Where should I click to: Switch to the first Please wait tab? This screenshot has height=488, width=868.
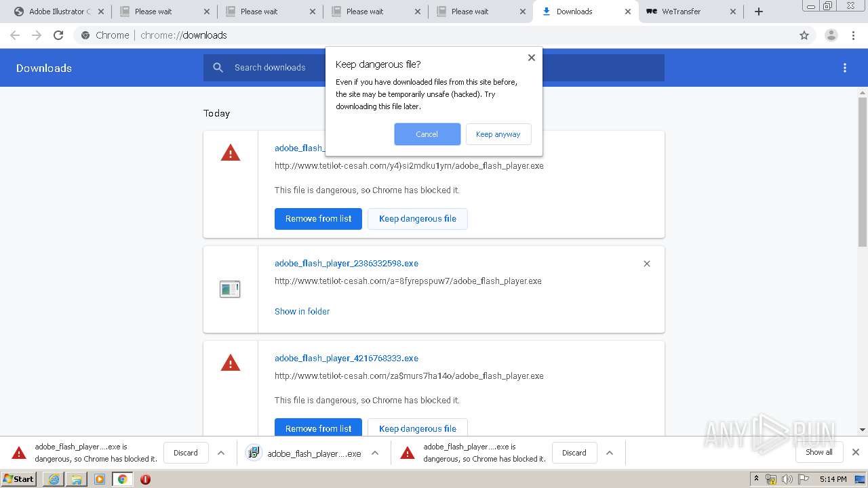pyautogui.click(x=164, y=12)
